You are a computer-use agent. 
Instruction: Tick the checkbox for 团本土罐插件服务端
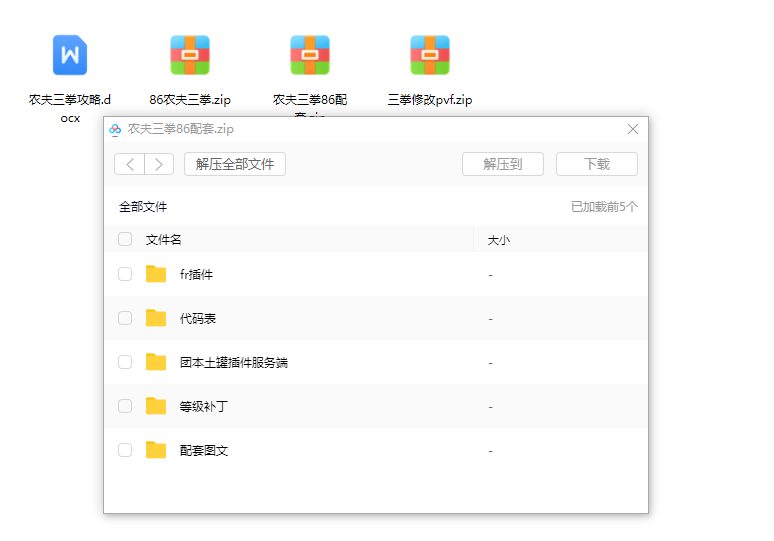click(125, 362)
